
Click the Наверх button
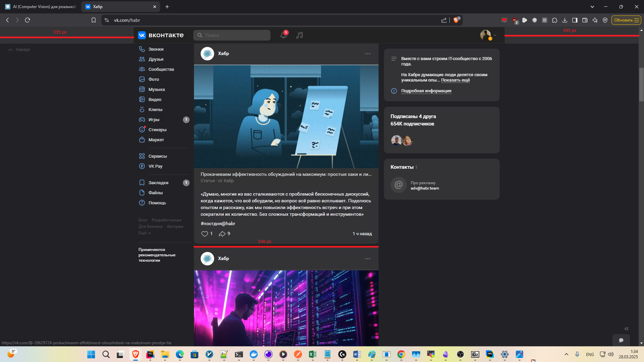coord(19,50)
